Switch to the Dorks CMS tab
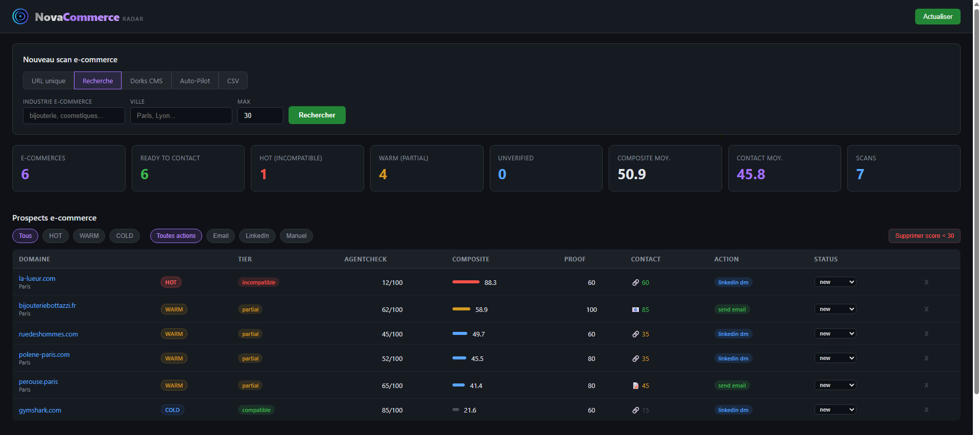Screen dimensions: 980x435 click(146, 81)
